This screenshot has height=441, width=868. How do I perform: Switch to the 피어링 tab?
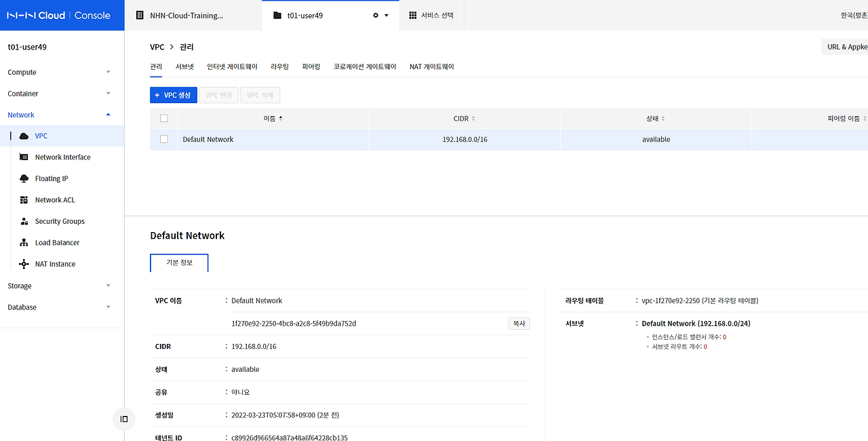click(311, 66)
